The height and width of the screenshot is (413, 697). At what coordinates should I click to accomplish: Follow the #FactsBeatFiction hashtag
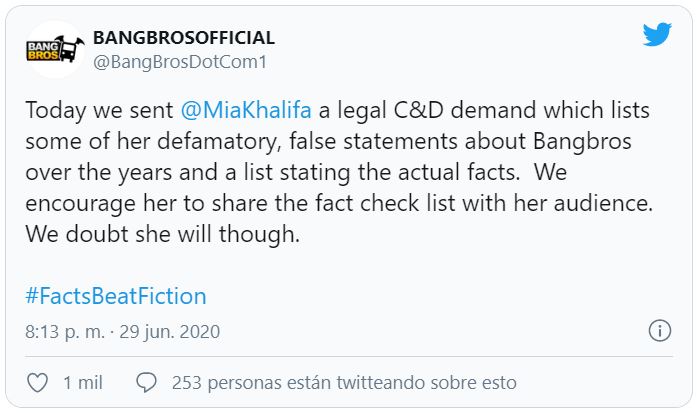point(115,296)
